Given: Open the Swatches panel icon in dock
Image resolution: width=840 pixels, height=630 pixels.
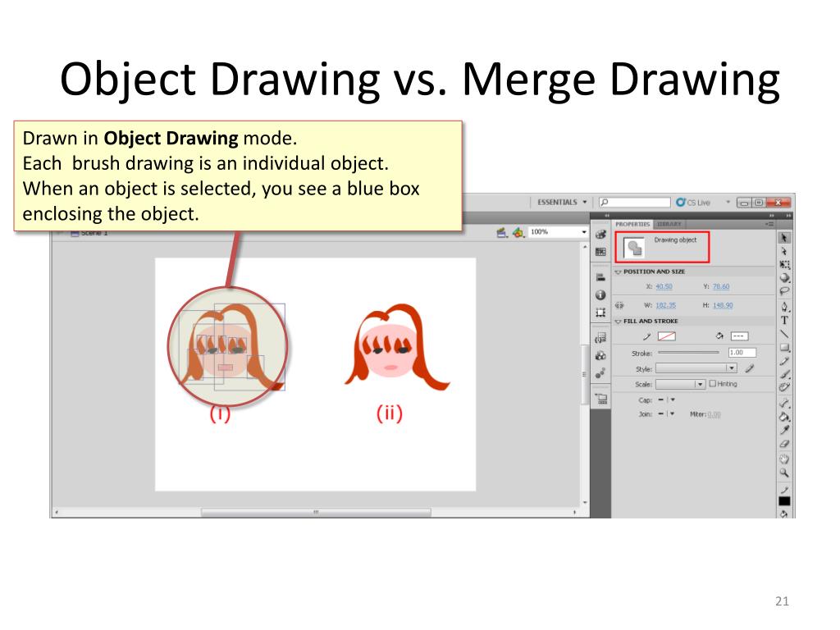Looking at the screenshot, I should (x=600, y=252).
